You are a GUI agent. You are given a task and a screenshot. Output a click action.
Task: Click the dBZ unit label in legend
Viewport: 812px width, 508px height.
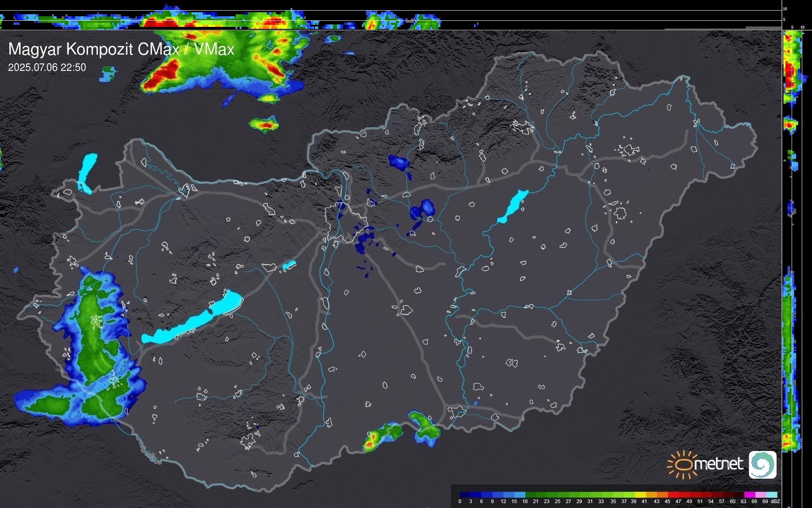(x=775, y=501)
